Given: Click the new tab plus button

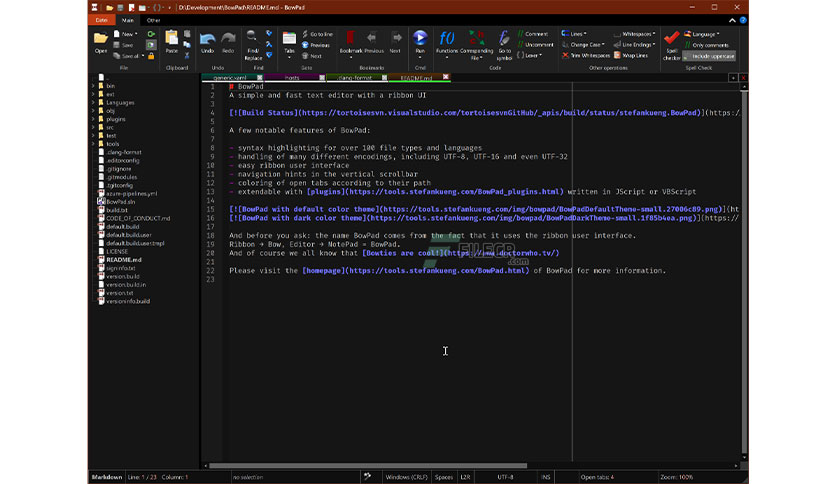Looking at the screenshot, I should click(733, 78).
